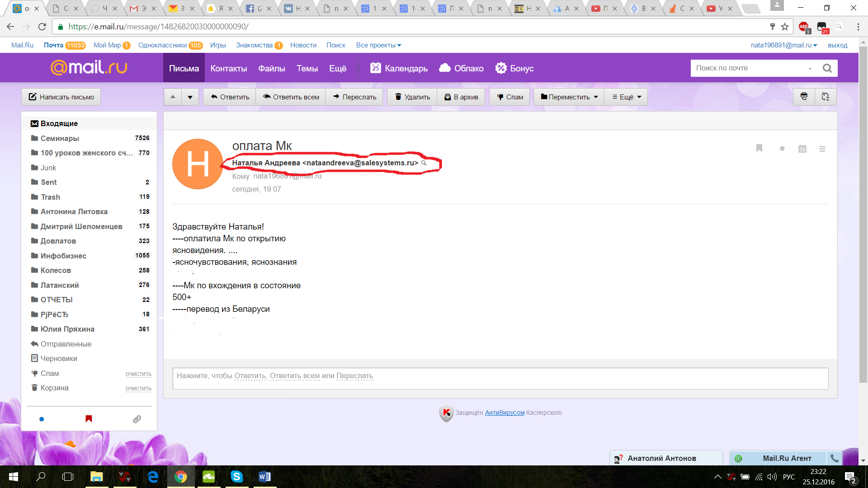
Task: Click the print message icon
Action: (x=804, y=97)
